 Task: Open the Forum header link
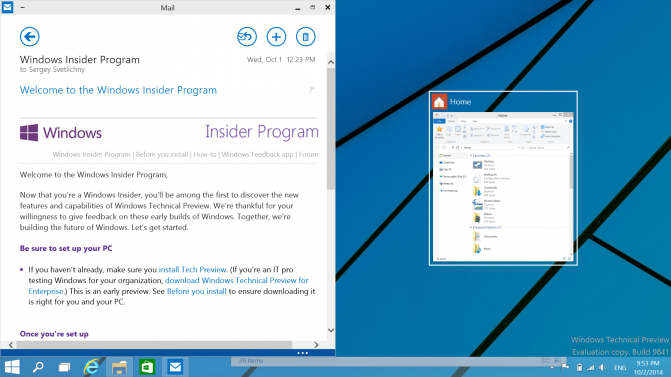308,154
